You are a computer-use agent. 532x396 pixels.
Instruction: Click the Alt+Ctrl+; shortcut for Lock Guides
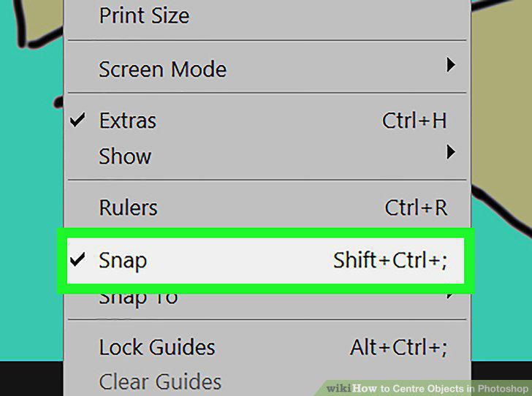point(399,348)
